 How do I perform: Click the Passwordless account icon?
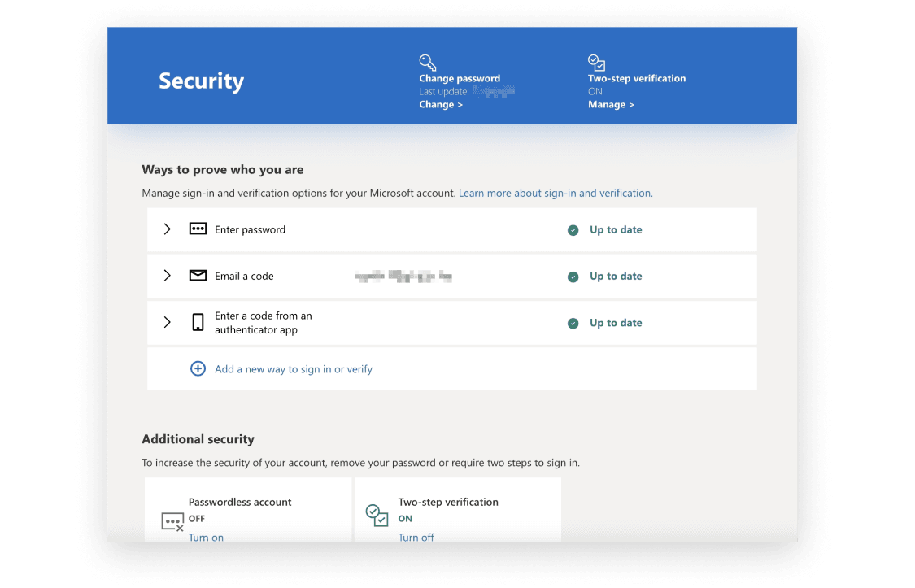[172, 521]
